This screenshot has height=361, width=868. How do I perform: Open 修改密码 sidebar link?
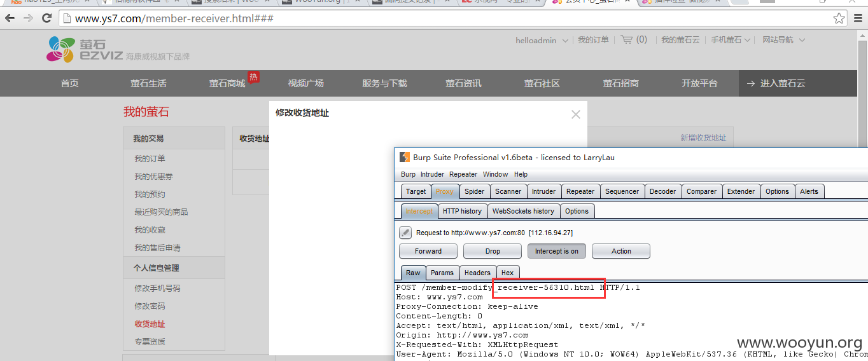(x=150, y=306)
